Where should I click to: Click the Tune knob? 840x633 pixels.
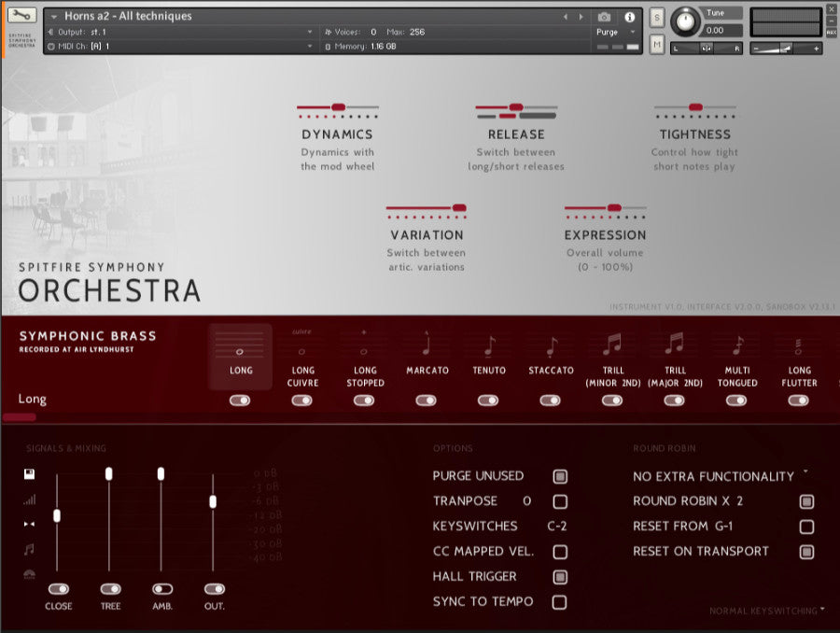[x=685, y=22]
